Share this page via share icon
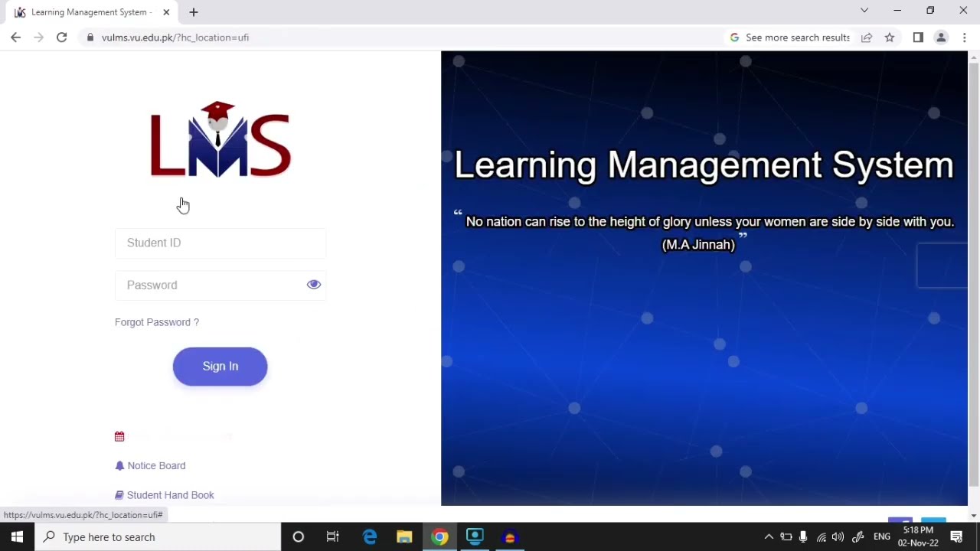 [867, 37]
